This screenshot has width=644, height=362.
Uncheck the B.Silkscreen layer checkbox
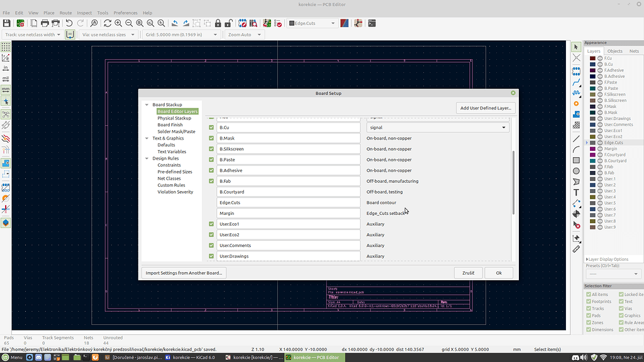pos(211,149)
